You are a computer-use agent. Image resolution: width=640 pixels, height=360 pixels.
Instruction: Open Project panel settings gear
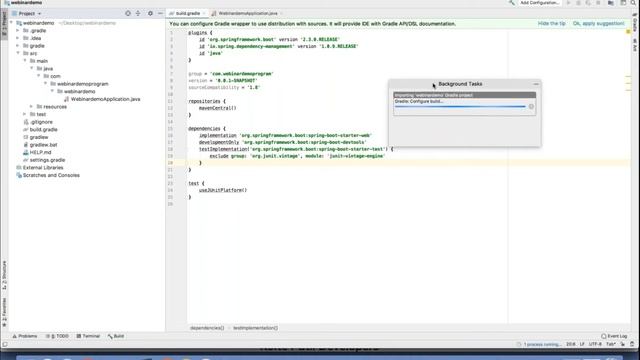click(x=150, y=13)
